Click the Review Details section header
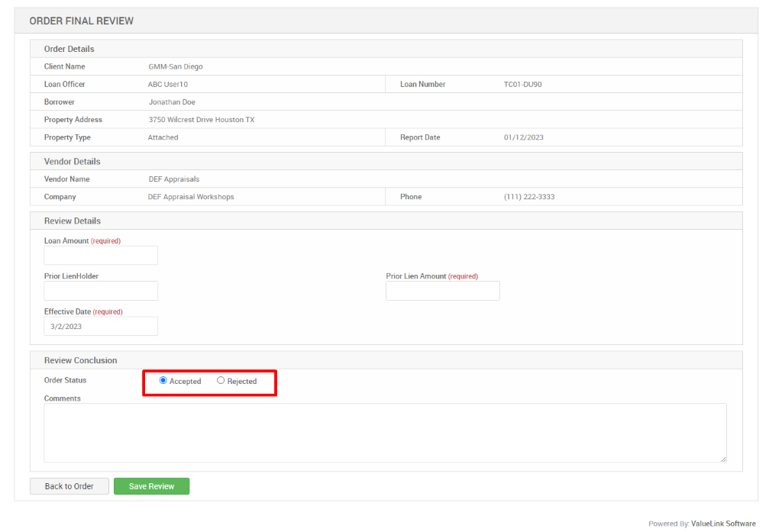The width and height of the screenshot is (782, 532). (x=73, y=221)
